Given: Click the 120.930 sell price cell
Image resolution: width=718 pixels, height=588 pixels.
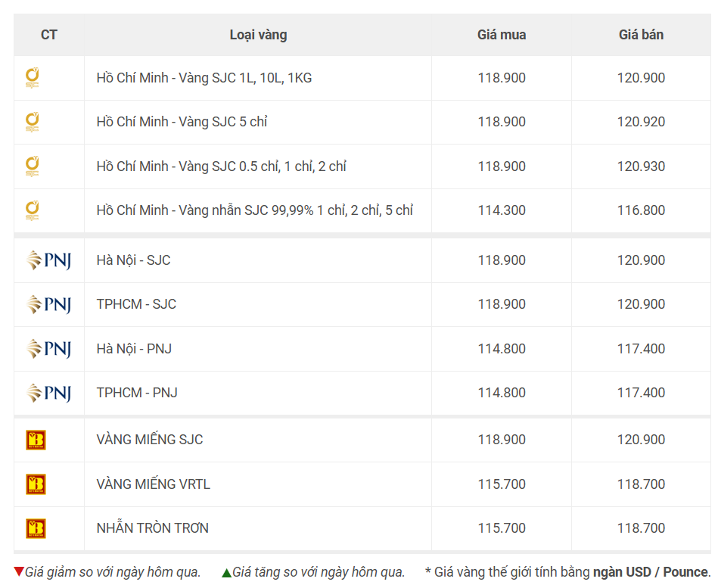Looking at the screenshot, I should point(641,166).
